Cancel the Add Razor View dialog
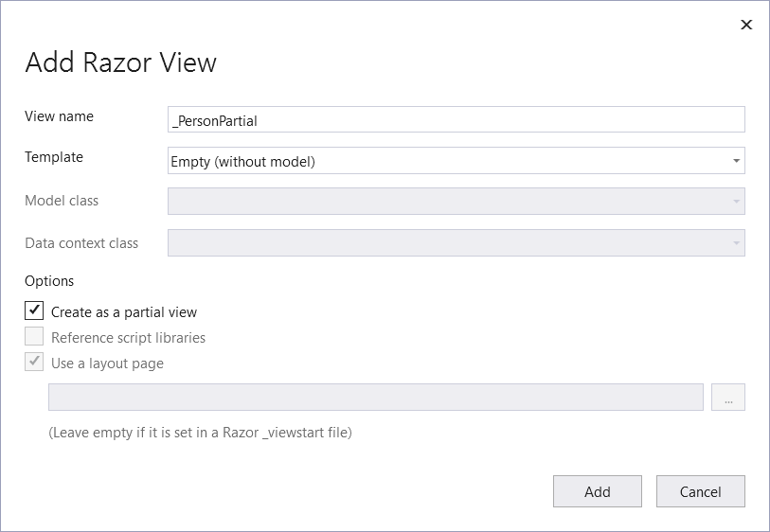Viewport: 770px width, 532px height. coord(701,491)
